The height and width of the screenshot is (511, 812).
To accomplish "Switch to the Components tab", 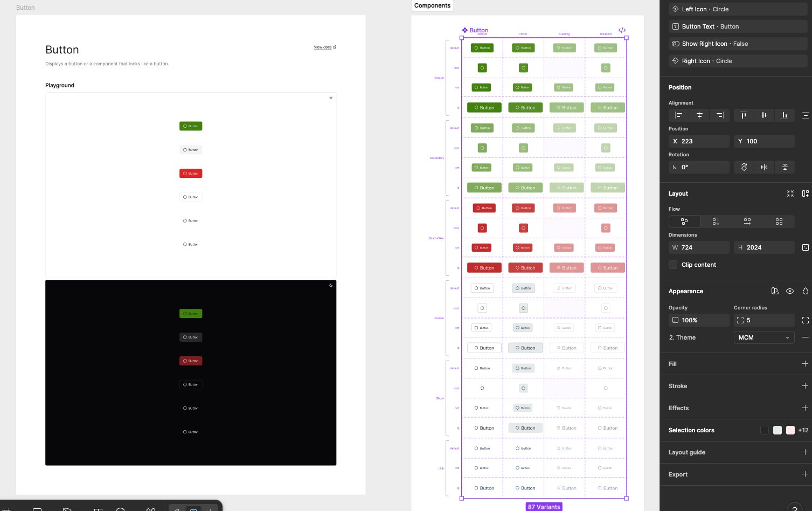I will click(x=432, y=5).
